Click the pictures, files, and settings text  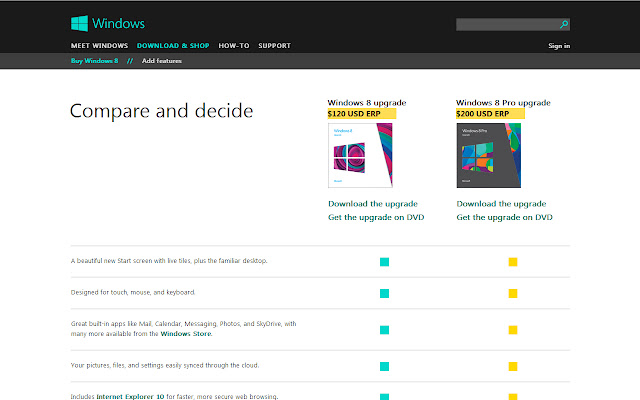[x=165, y=365]
